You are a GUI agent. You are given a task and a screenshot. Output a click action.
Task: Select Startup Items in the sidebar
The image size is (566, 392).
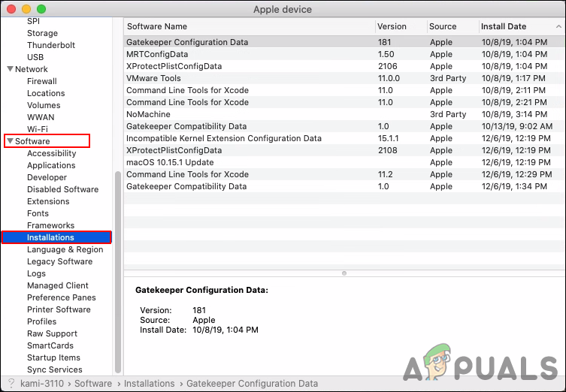point(53,357)
